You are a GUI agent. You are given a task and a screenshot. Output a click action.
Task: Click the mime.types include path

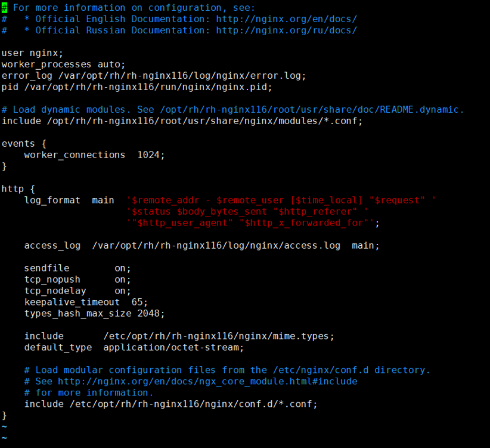coord(218,336)
